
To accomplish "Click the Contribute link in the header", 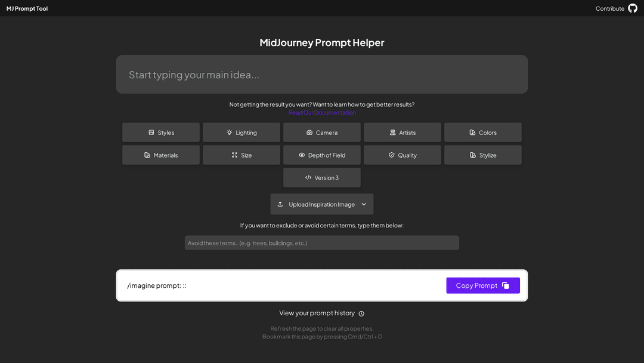I will [610, 8].
